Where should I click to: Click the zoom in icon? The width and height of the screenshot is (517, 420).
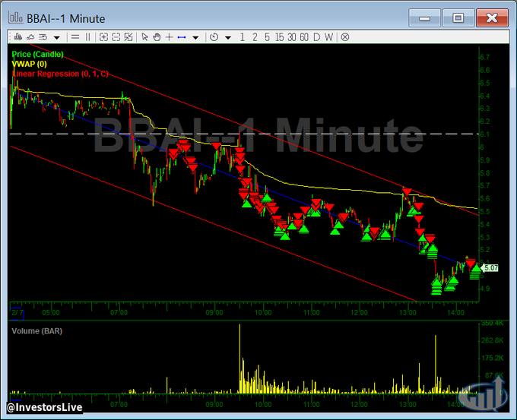pos(103,37)
